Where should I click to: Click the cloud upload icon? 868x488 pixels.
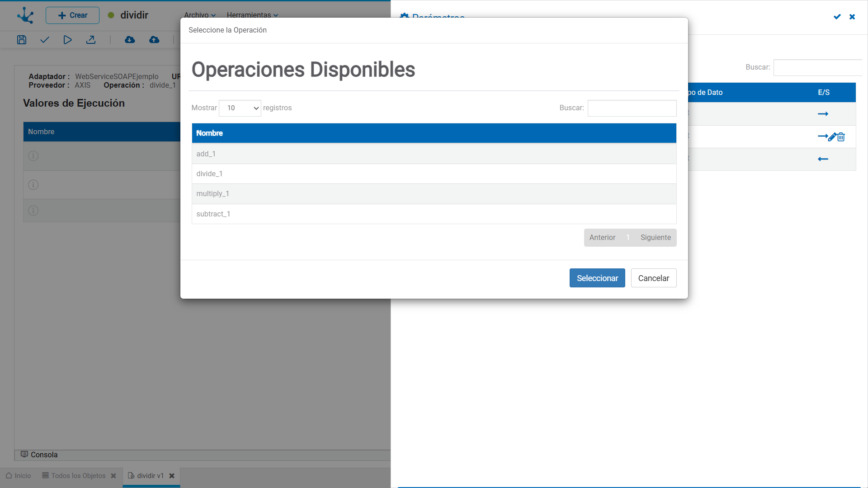(x=154, y=40)
